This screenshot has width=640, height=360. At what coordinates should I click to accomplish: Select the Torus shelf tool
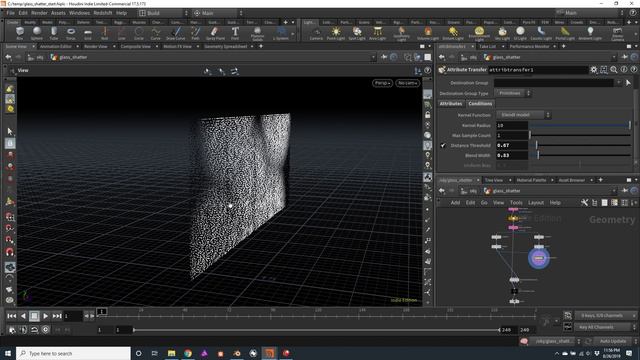coord(71,33)
